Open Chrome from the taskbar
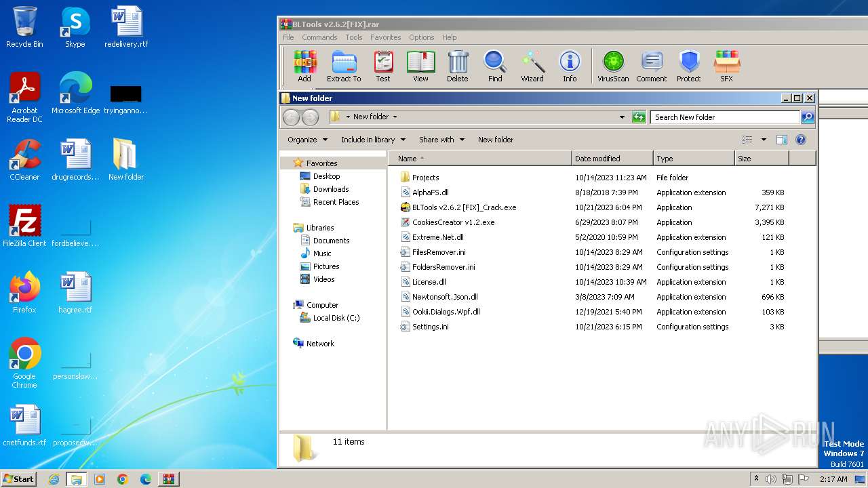The width and height of the screenshot is (868, 488). (123, 479)
